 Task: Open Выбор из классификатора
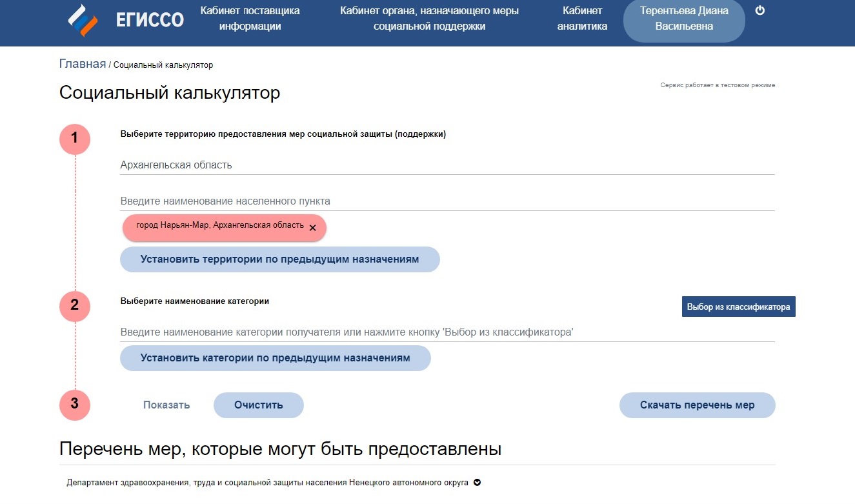(x=738, y=307)
